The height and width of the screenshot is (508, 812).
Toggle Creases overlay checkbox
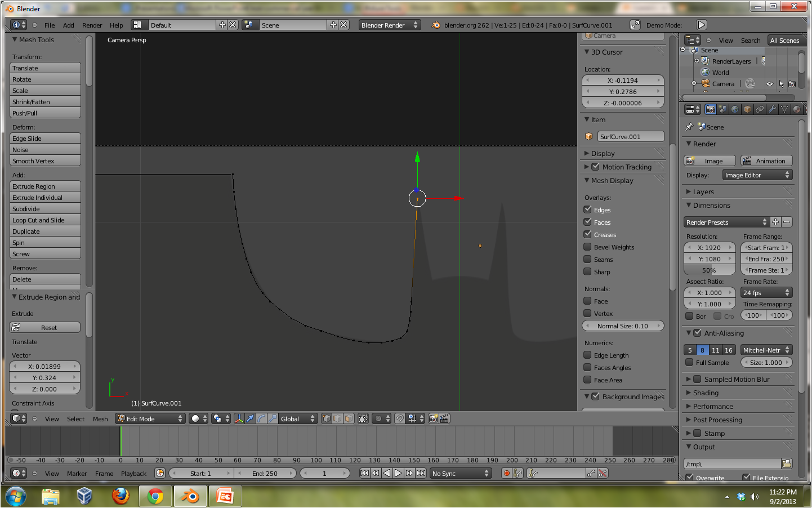pyautogui.click(x=587, y=234)
